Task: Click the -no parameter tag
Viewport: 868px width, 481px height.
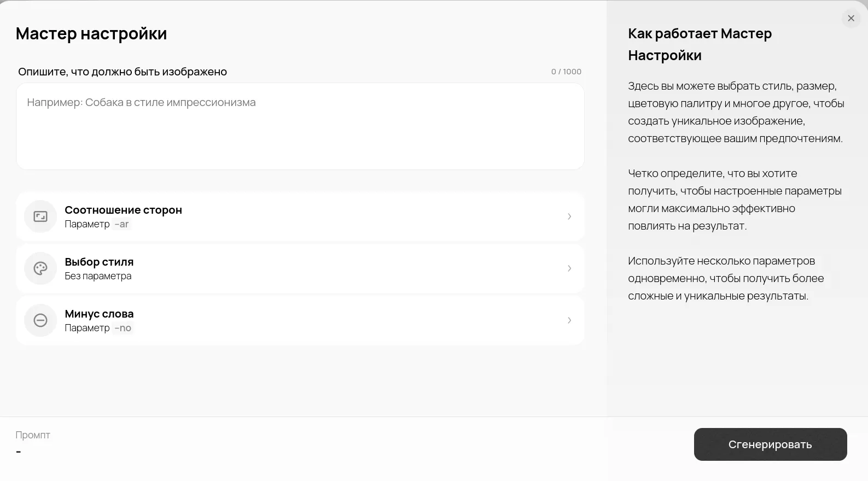Action: [x=123, y=328]
